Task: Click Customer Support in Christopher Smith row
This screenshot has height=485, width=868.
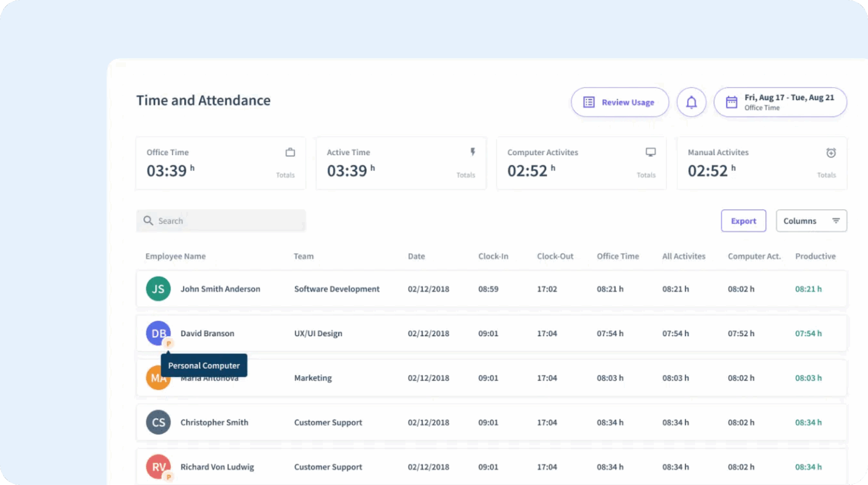Action: (x=328, y=422)
